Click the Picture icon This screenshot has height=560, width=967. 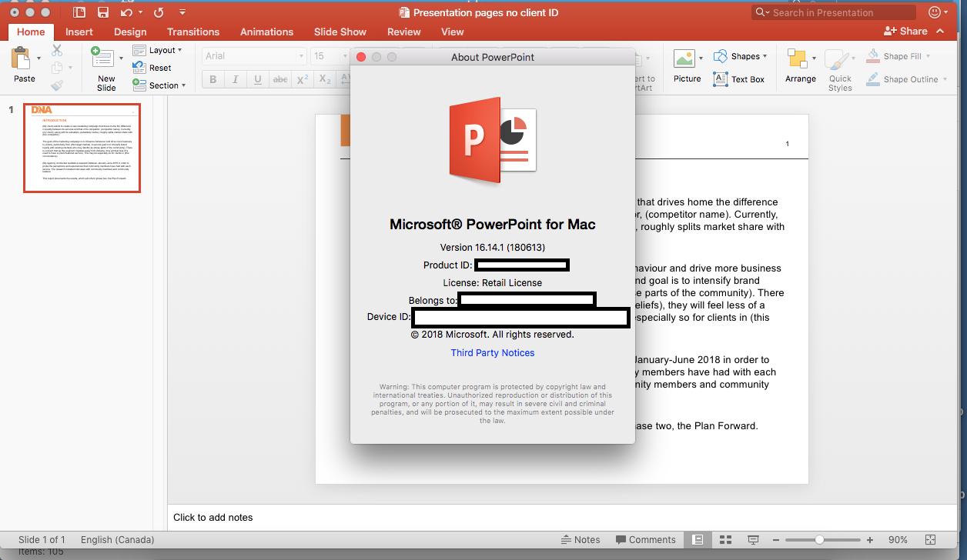684,59
